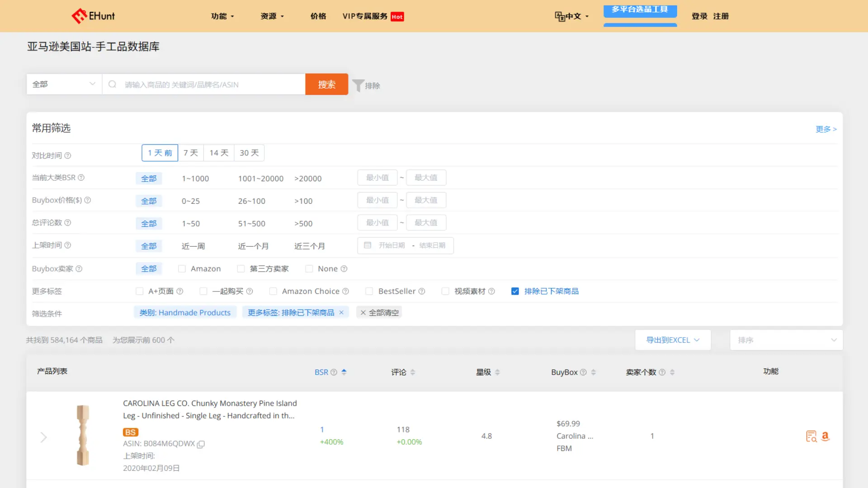Open the 排序 sorting dropdown

[x=786, y=340]
